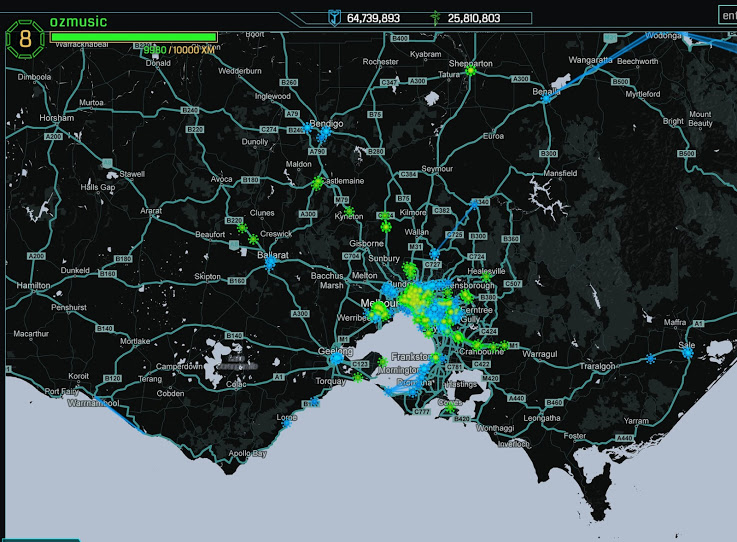Click the Warragul town label
737x542 pixels.
tap(540, 354)
